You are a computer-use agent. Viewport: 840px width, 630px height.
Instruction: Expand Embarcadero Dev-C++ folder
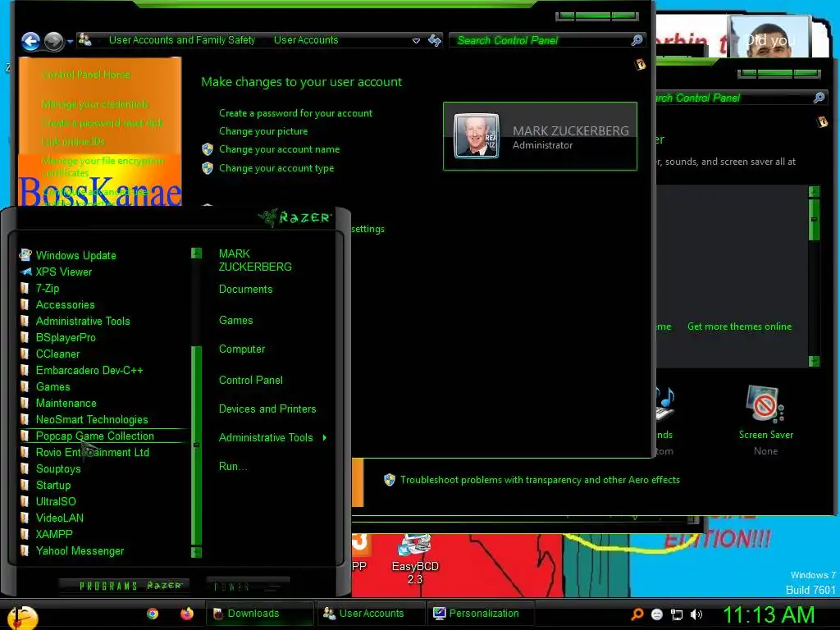coord(89,371)
